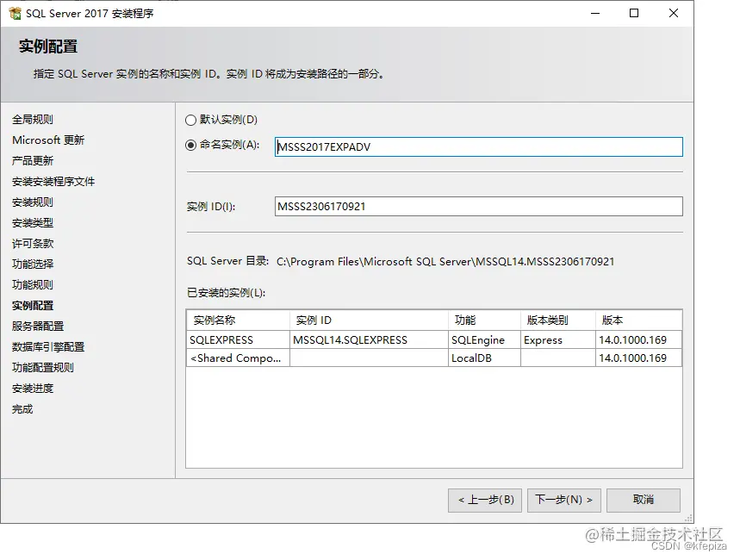Viewport: 740px width, 560px height.
Task: Select 安装规则 step in sidebar
Action: click(x=33, y=202)
